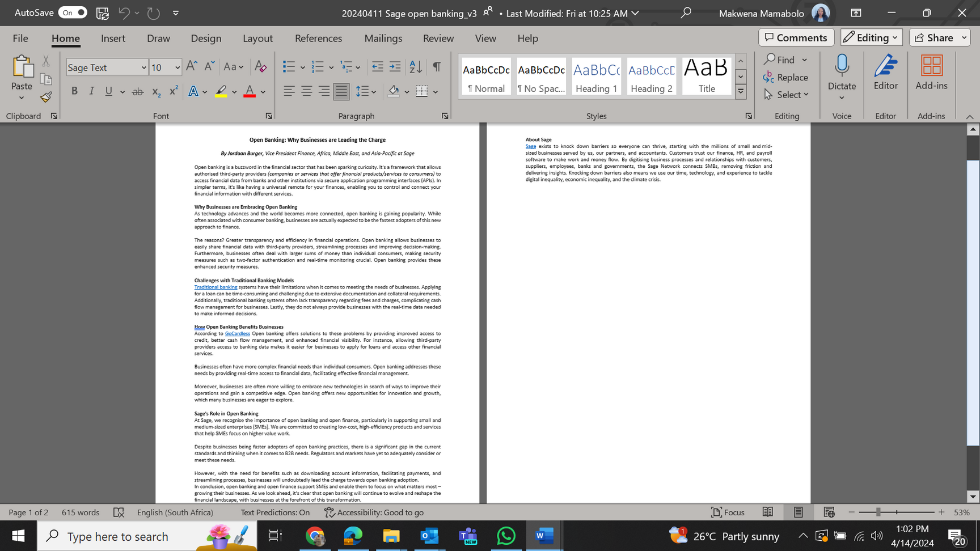Click the spelling check icon in status bar

coord(119,512)
